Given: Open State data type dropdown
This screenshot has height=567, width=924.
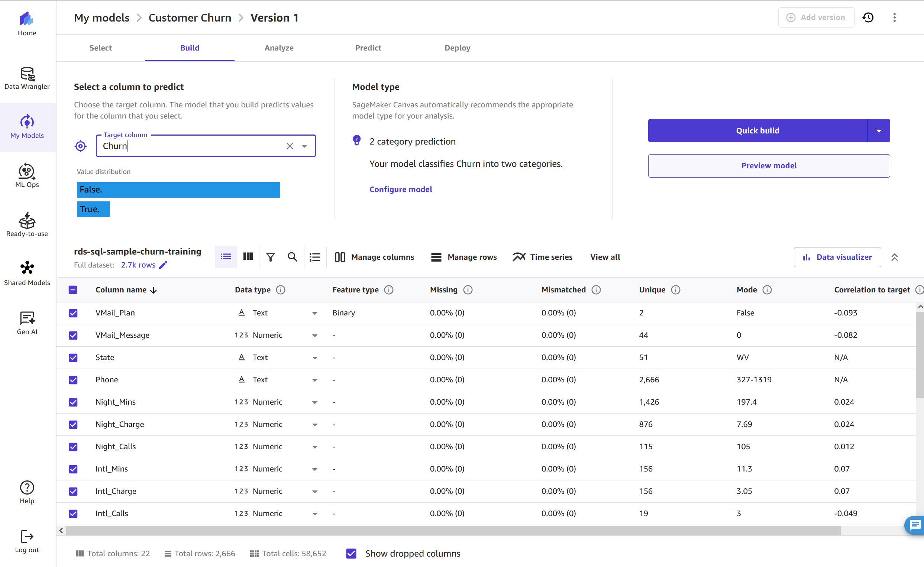Looking at the screenshot, I should 314,358.
